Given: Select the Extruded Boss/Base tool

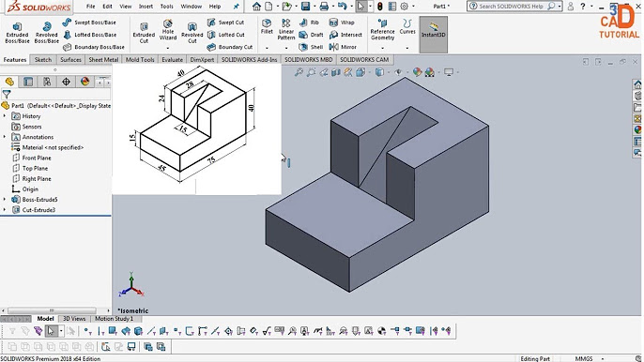Looking at the screenshot, I should coord(17,33).
